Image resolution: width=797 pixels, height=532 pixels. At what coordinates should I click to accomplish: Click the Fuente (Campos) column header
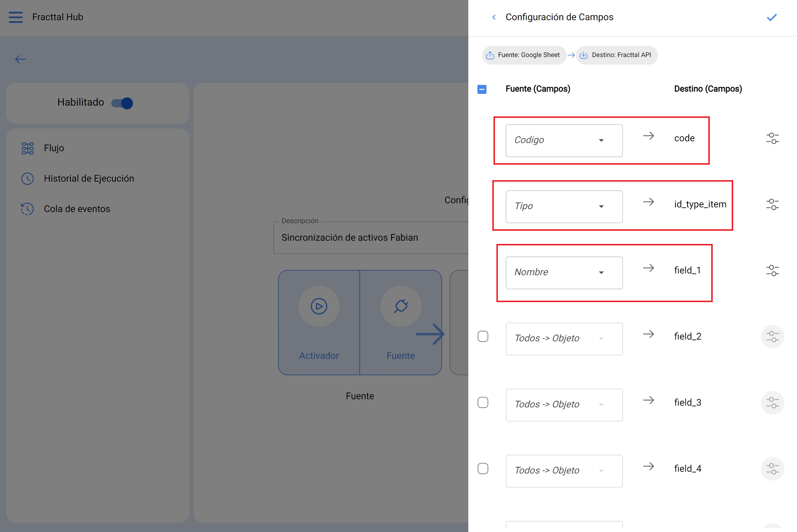538,89
